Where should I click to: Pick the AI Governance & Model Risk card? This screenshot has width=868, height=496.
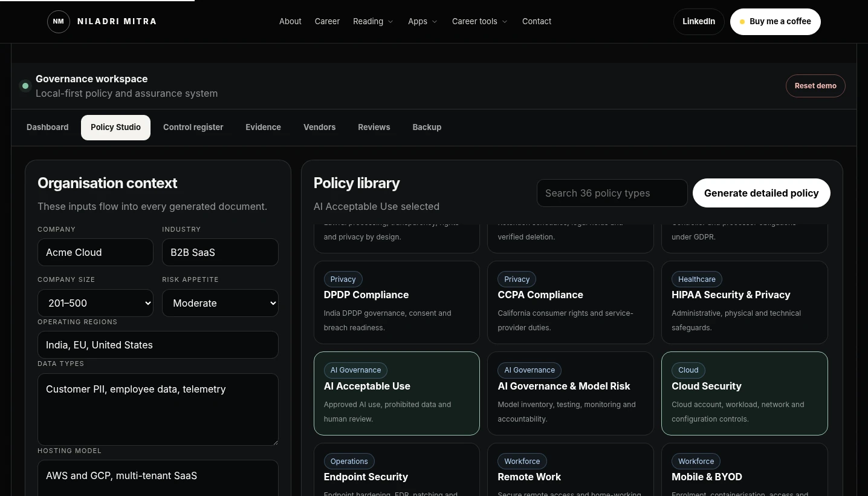pos(571,393)
